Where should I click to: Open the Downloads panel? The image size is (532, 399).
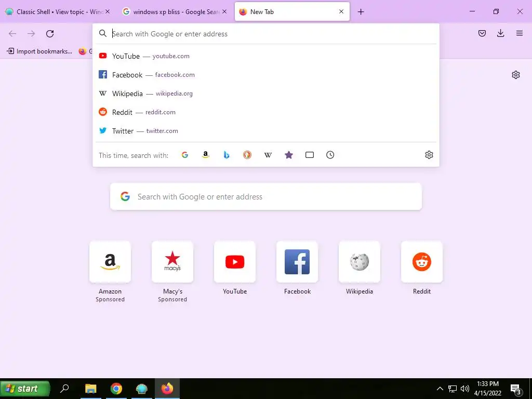tap(500, 33)
